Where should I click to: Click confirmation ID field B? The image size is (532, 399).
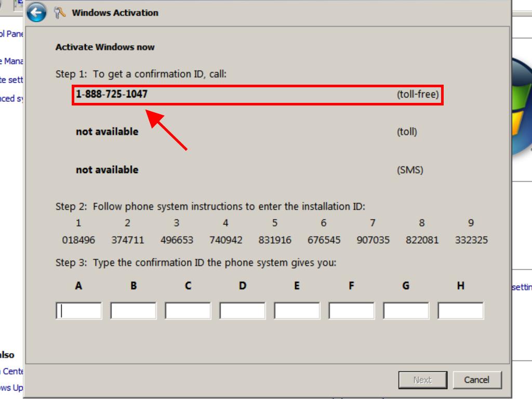(133, 311)
